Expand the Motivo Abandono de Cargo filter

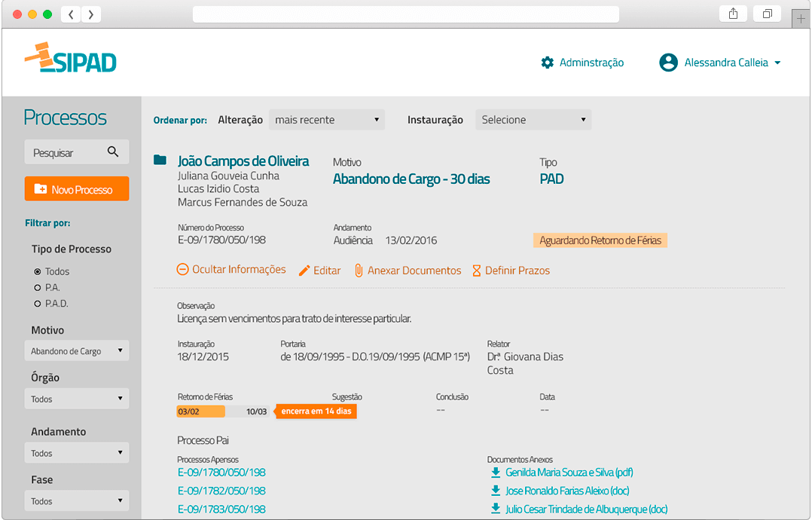76,351
